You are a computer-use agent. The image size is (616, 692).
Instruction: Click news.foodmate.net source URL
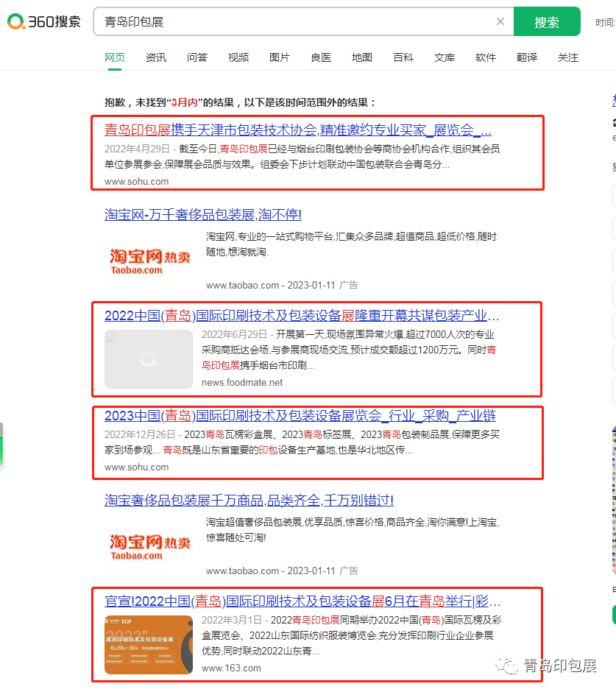tap(242, 383)
